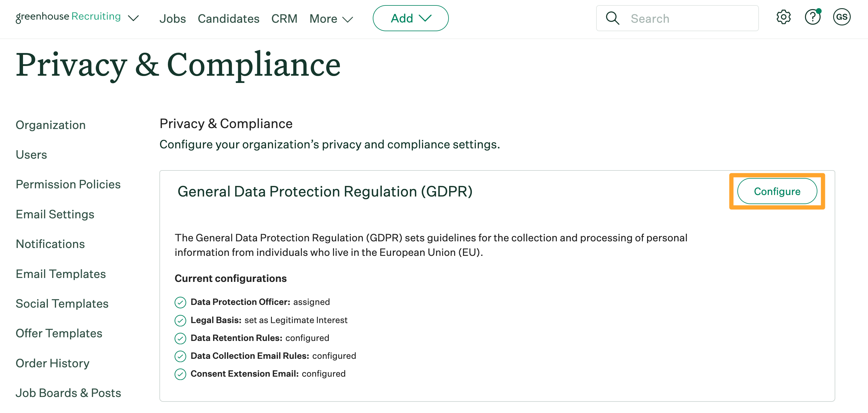Open the CRM navigation item
The width and height of the screenshot is (868, 413).
click(x=284, y=19)
